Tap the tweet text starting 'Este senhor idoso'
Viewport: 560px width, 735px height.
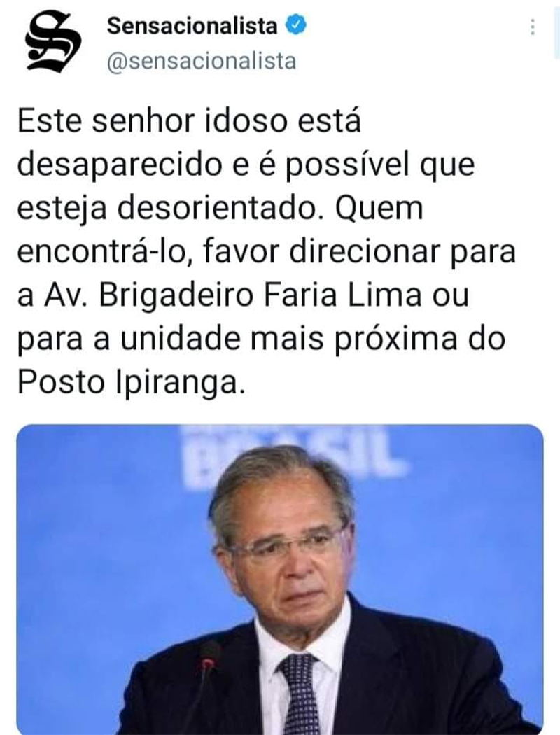pyautogui.click(x=266, y=251)
